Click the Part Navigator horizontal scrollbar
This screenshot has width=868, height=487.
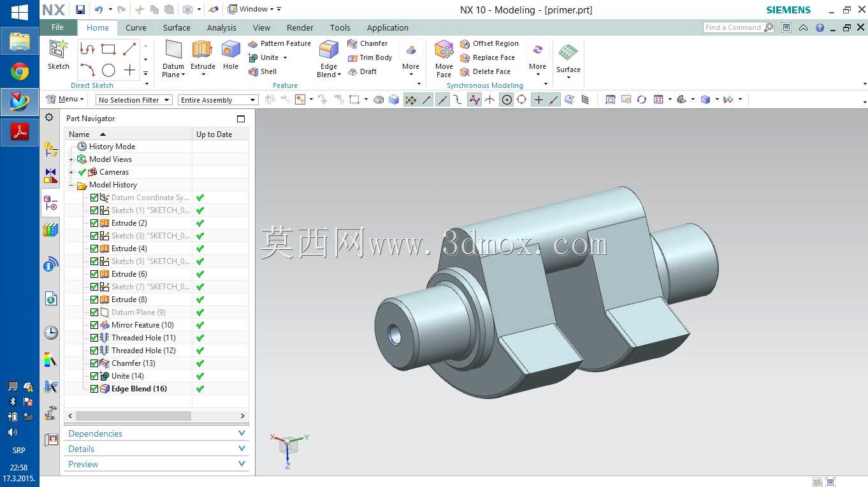(x=133, y=416)
